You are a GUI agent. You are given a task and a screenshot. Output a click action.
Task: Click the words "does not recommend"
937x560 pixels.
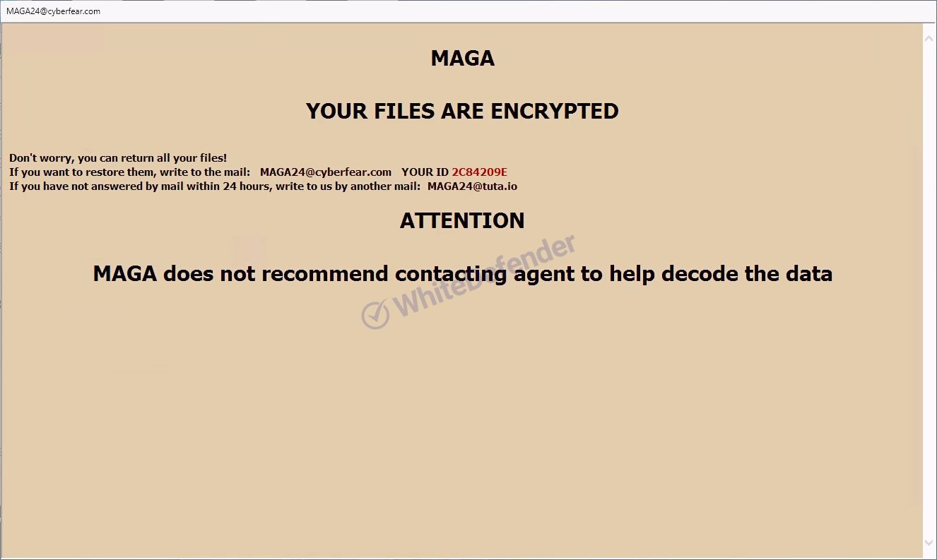click(276, 274)
